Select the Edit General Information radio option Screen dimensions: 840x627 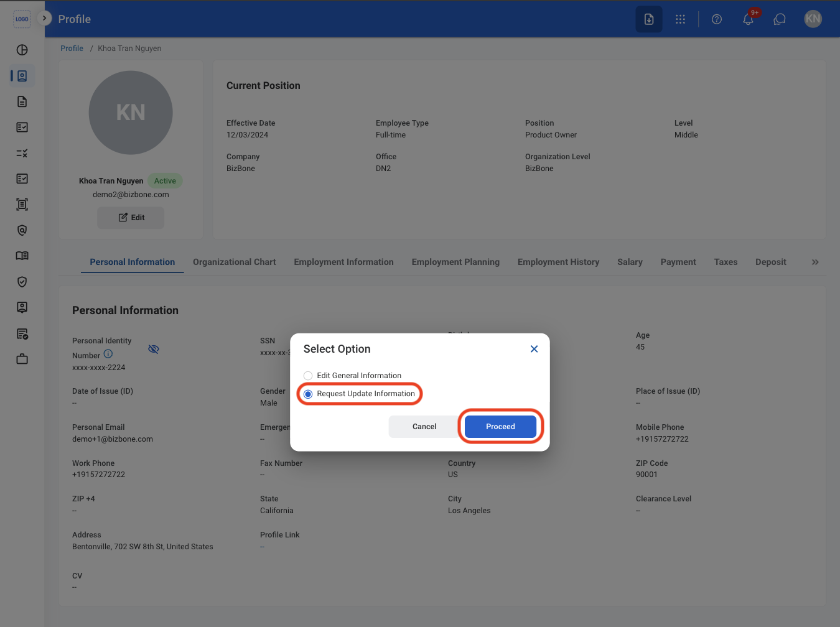point(308,376)
